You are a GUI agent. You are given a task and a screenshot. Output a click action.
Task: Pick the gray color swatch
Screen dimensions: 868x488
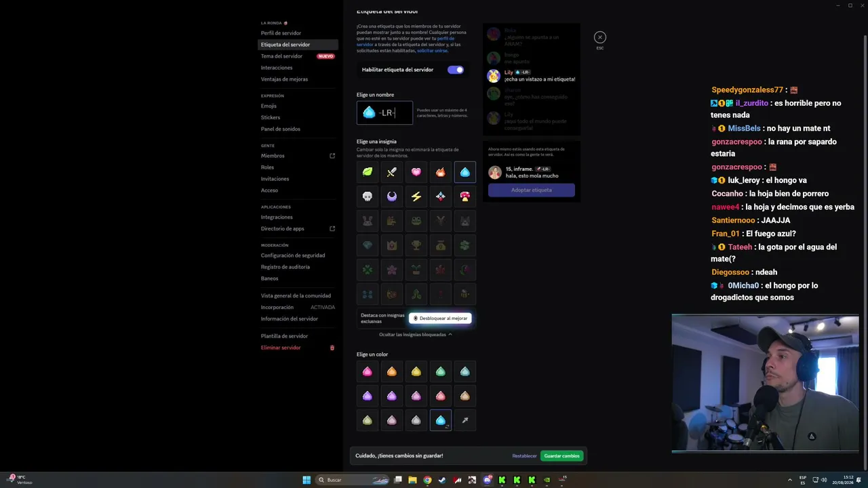tap(416, 420)
